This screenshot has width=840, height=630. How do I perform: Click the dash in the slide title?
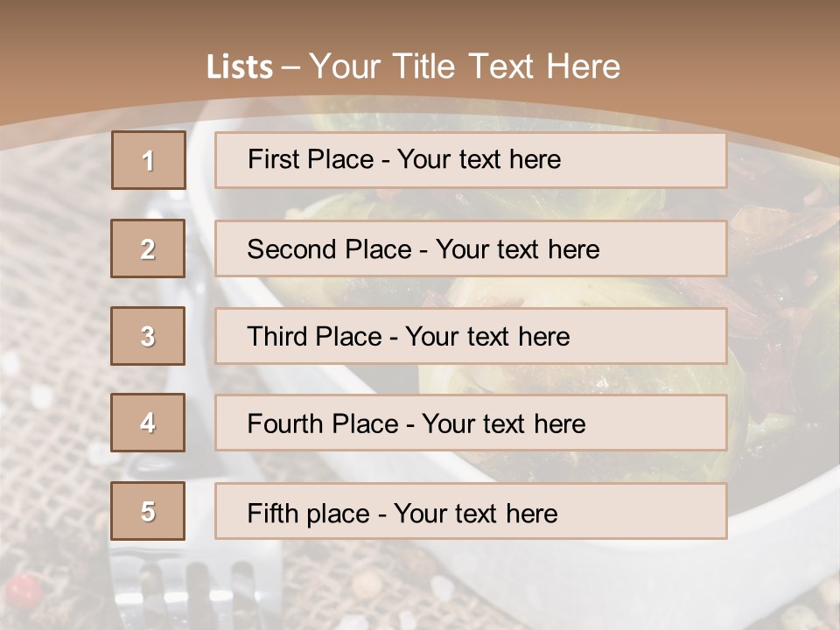click(x=290, y=68)
